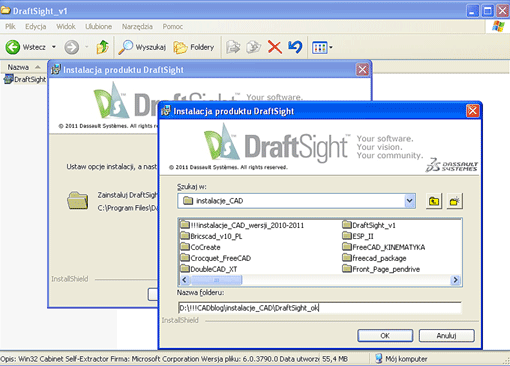
Task: Delete with the red X toolbar icon
Action: (x=275, y=47)
